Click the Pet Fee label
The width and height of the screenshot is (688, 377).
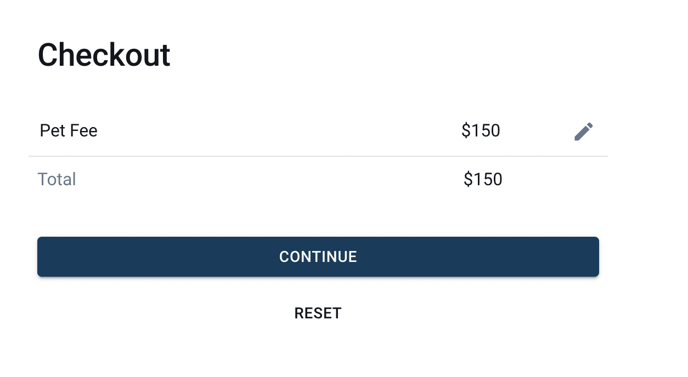68,130
